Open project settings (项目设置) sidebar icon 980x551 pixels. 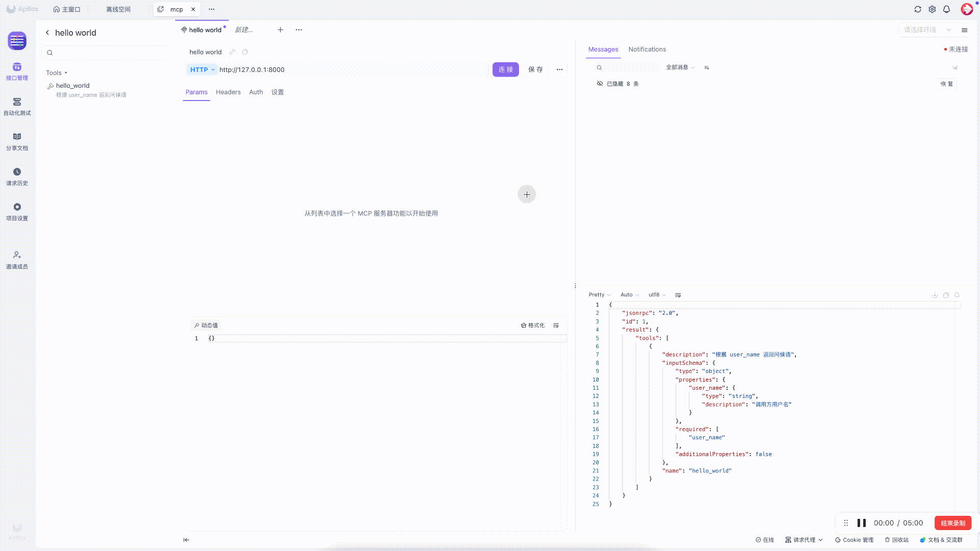(17, 212)
